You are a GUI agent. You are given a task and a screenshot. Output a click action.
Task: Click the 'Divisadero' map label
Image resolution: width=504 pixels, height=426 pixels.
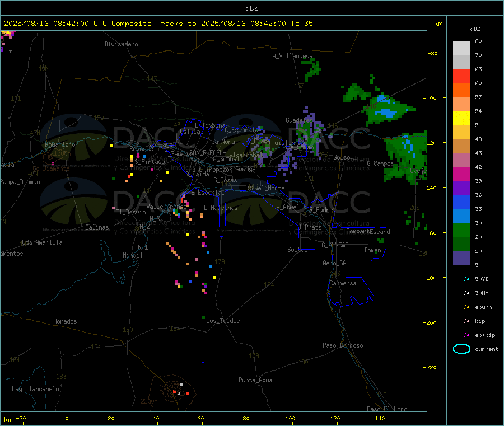pyautogui.click(x=121, y=44)
